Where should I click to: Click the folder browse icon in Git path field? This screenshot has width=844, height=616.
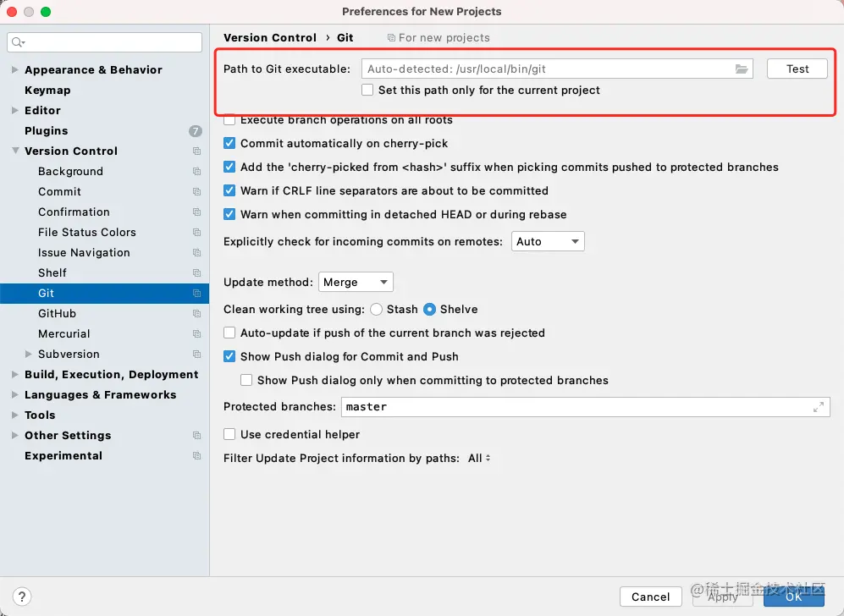pos(742,69)
